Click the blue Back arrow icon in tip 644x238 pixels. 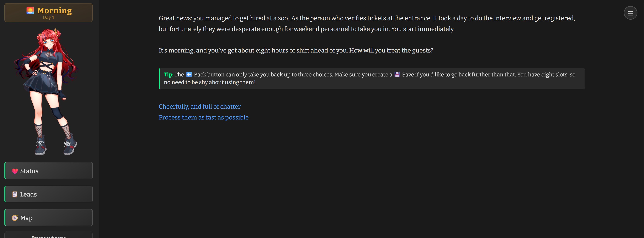(x=189, y=75)
